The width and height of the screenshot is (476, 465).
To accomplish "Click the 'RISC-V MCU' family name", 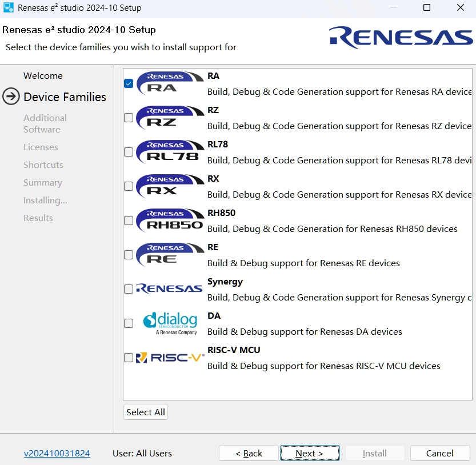I will (x=234, y=350).
